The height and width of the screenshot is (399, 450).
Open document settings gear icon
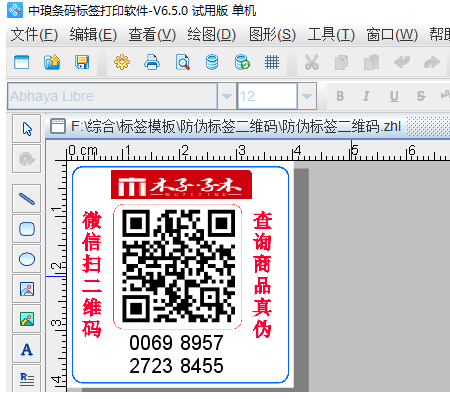tap(122, 62)
